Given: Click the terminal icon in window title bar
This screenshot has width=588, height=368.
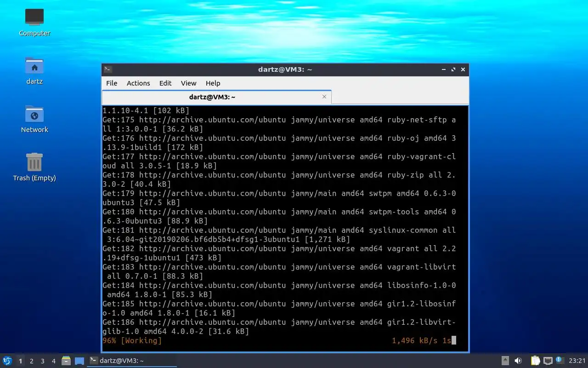Looking at the screenshot, I should coord(107,69).
